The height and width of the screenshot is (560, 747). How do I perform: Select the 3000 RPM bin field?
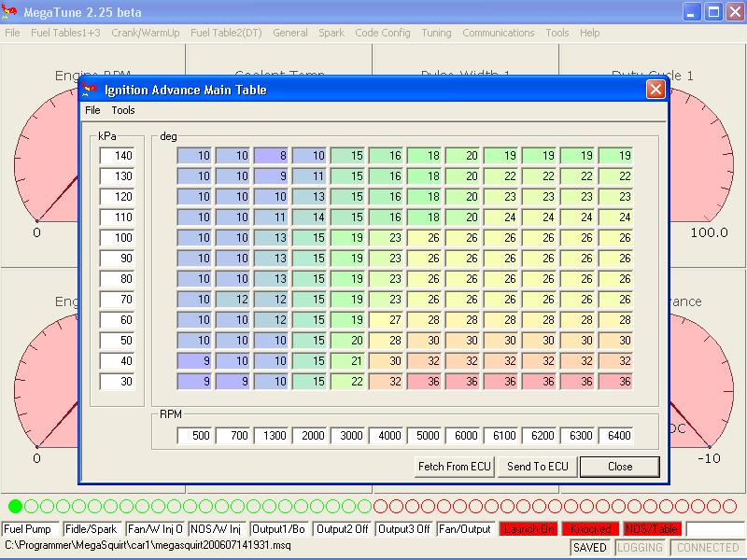[x=347, y=435]
